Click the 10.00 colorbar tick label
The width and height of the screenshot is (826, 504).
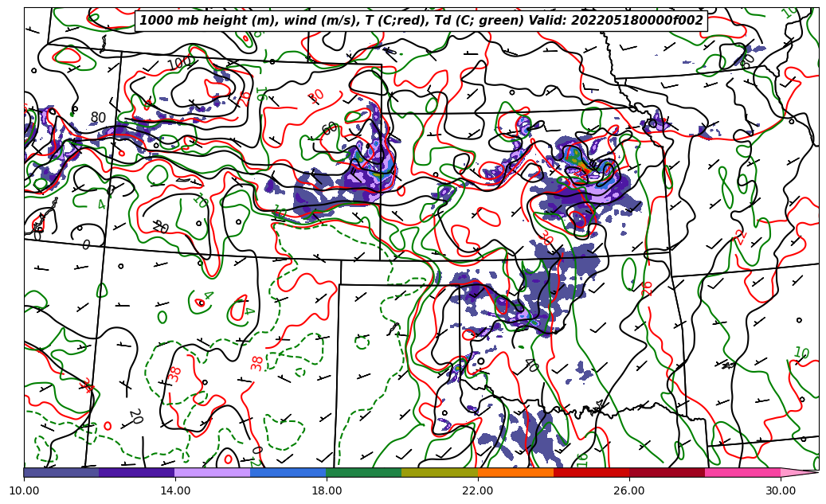(24, 490)
